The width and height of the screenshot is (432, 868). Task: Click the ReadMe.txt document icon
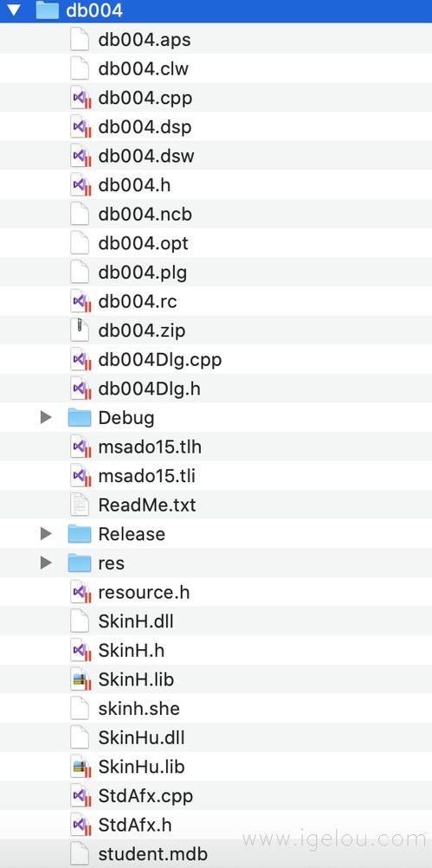pos(80,505)
